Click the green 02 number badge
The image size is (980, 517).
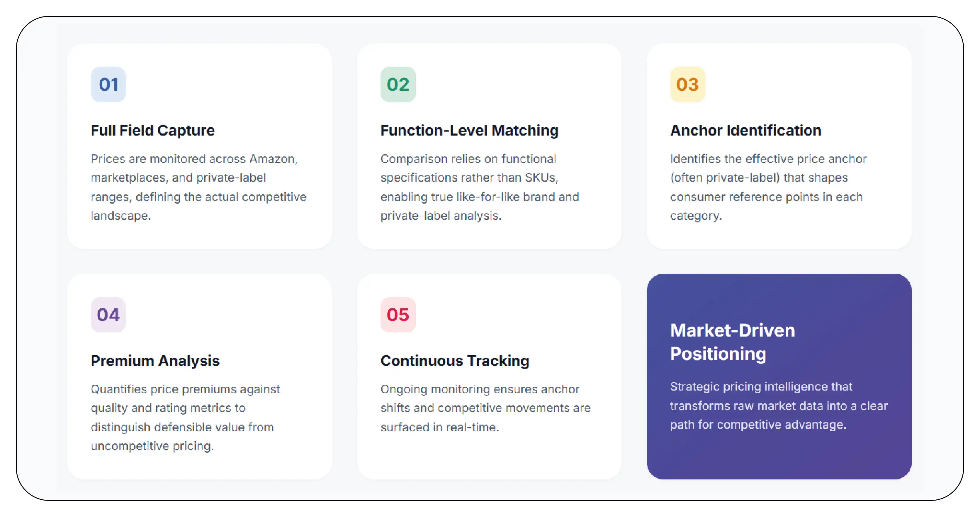click(x=398, y=84)
